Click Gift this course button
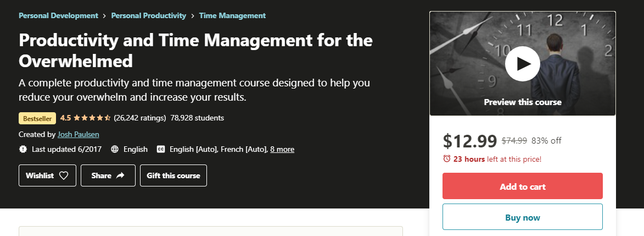644x236 pixels. tap(173, 176)
